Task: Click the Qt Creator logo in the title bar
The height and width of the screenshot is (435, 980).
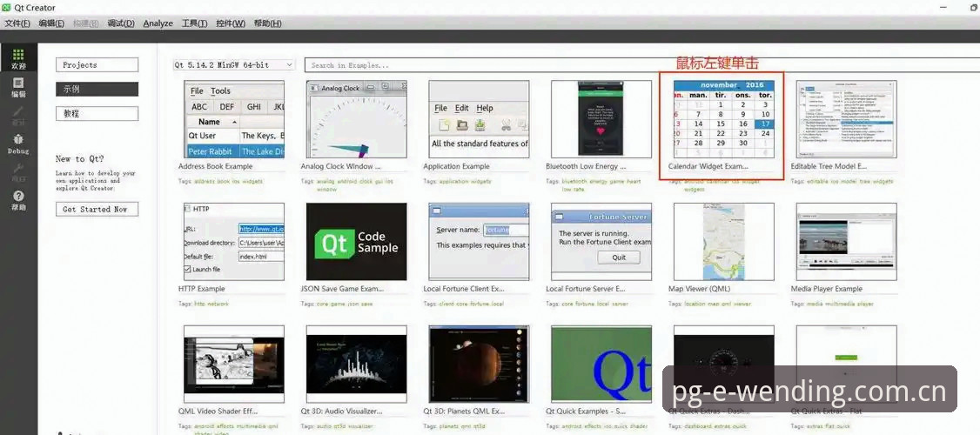Action: tap(6, 8)
